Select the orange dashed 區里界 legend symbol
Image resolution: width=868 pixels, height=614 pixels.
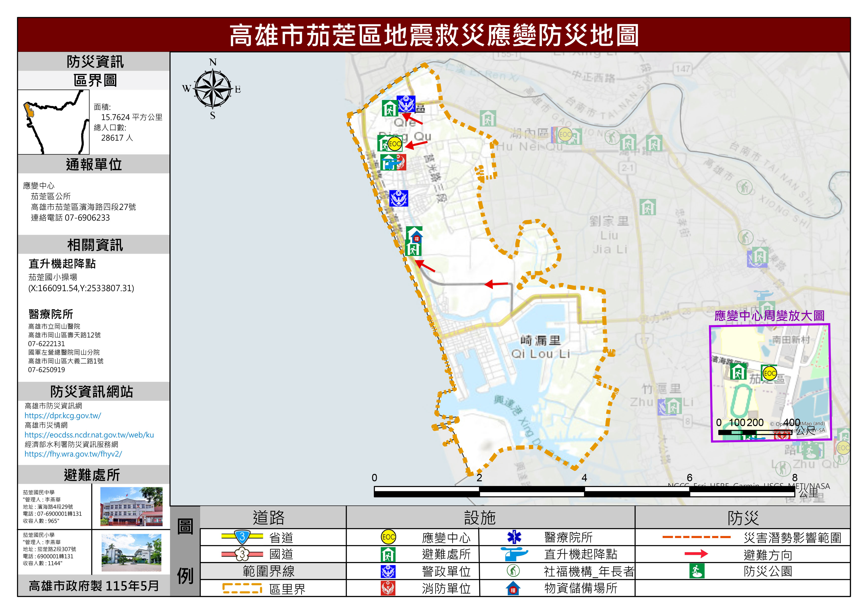pyautogui.click(x=242, y=588)
